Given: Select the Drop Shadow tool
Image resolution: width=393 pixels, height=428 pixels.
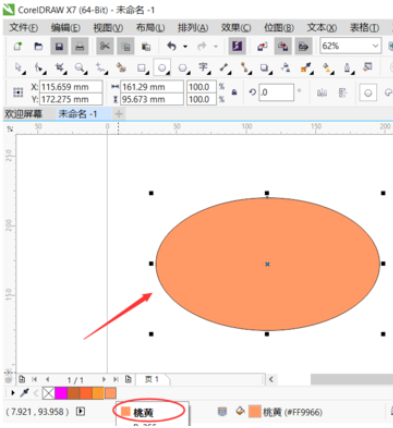Looking at the screenshot, I should [x=265, y=68].
